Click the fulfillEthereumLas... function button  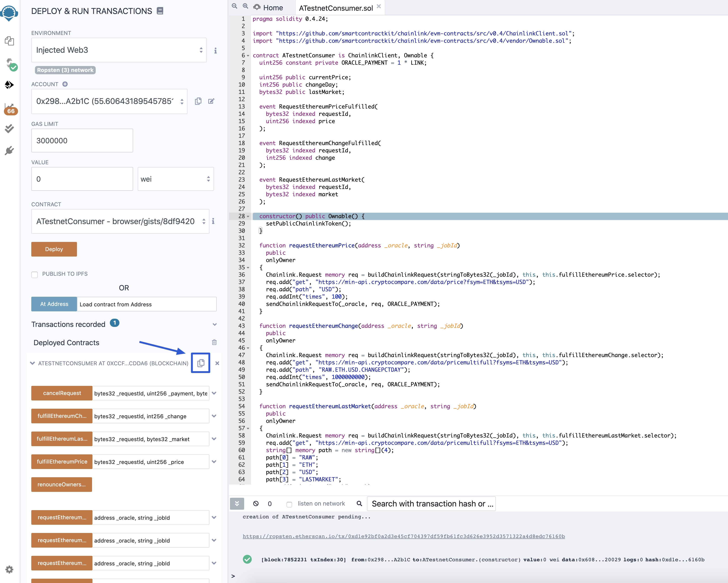coord(62,439)
